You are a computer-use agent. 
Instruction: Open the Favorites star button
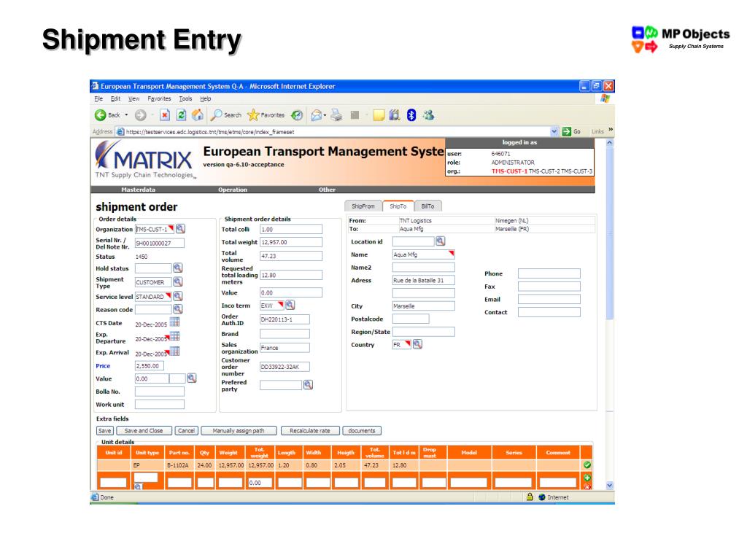(266, 115)
